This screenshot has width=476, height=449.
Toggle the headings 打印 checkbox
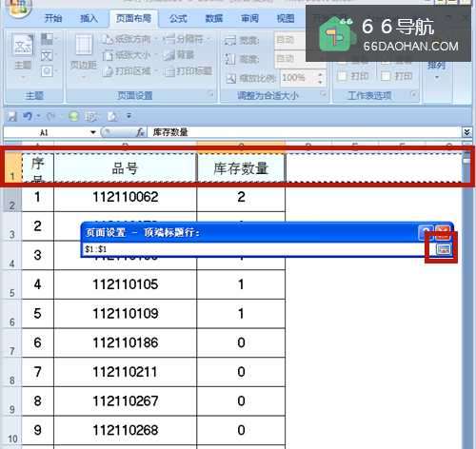pyautogui.click(x=386, y=76)
